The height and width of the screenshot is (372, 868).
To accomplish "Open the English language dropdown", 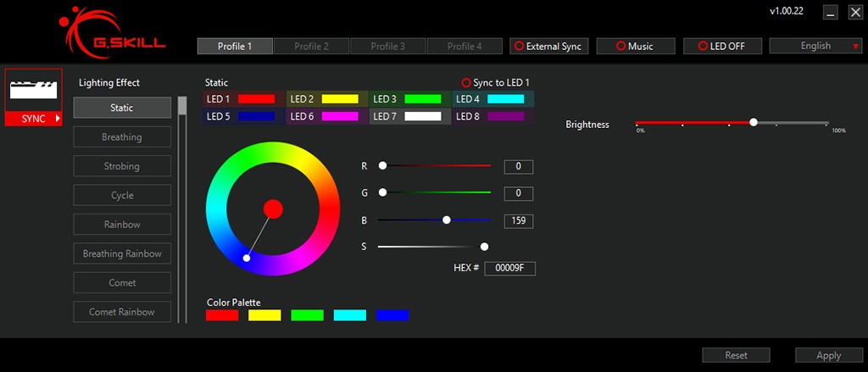I will (x=815, y=46).
